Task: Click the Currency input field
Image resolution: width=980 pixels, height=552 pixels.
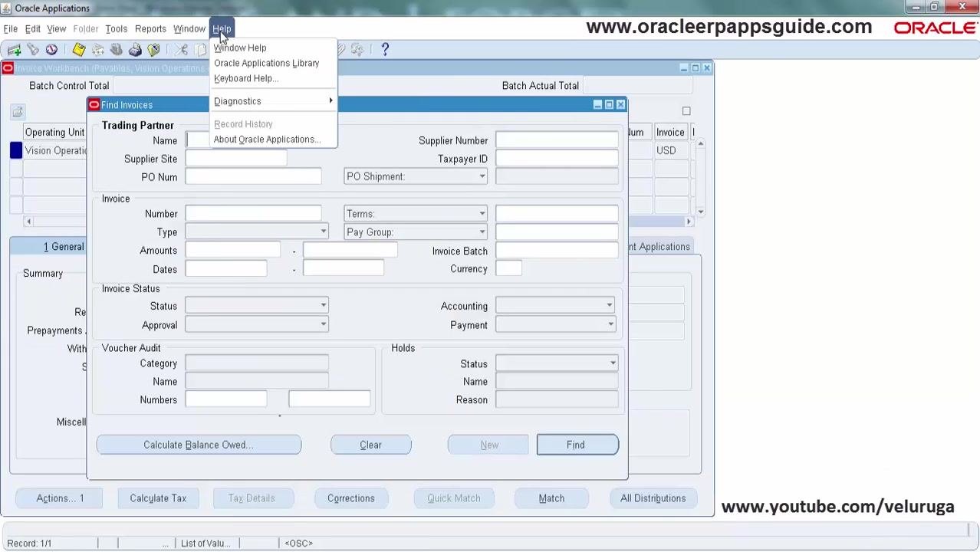Action: [x=508, y=269]
